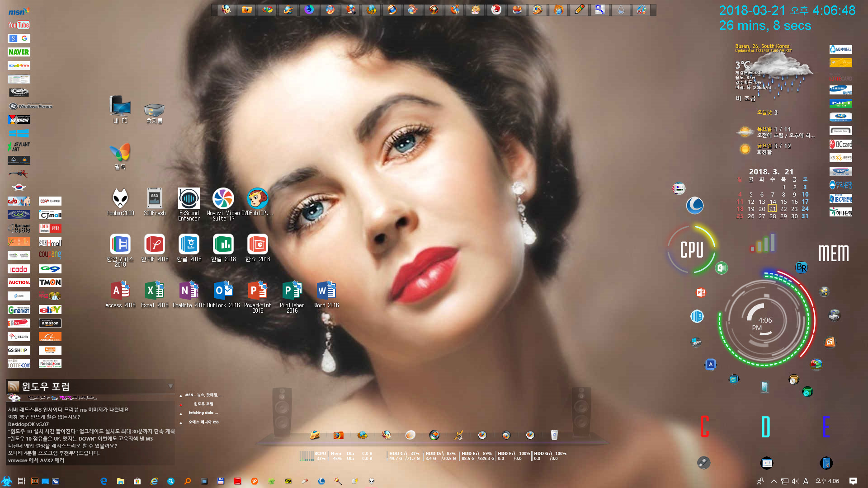This screenshot has height=488, width=868.
Task: Open the NAVER launcher shortcut
Action: pyautogui.click(x=19, y=52)
